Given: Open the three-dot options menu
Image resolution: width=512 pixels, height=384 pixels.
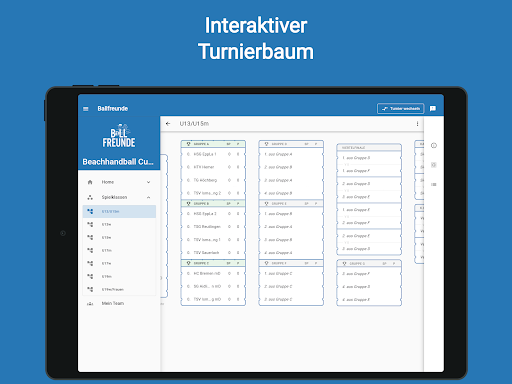Looking at the screenshot, I should tap(417, 124).
